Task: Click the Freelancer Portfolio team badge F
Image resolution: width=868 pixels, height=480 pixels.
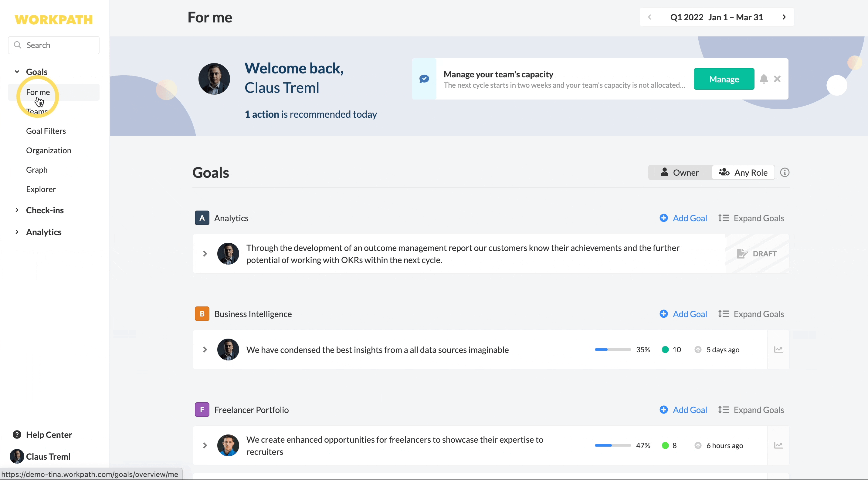Action: [x=202, y=410]
